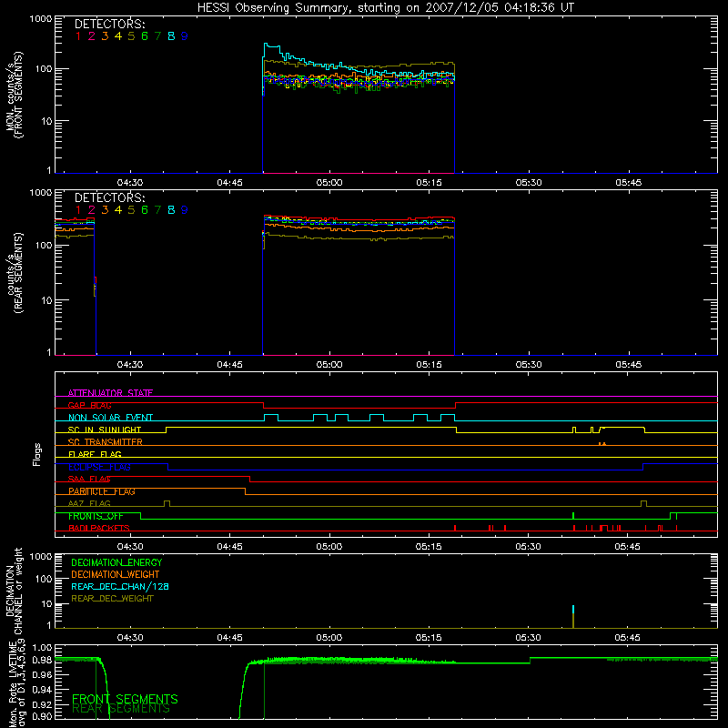728x728 pixels.
Task: Click the 04:45 tick label under rear segments plot
Action: click(x=229, y=365)
